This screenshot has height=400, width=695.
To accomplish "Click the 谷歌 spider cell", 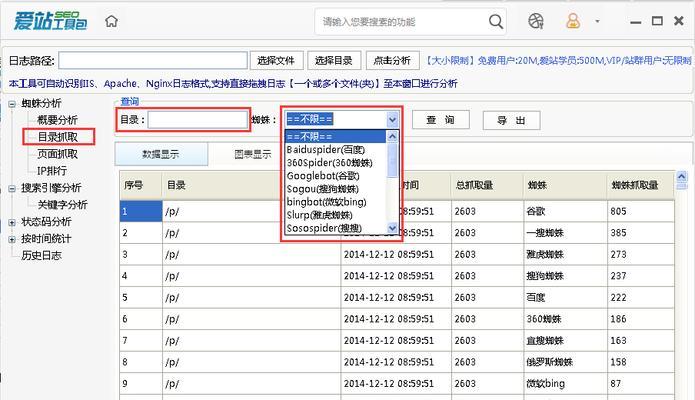I will tap(565, 211).
